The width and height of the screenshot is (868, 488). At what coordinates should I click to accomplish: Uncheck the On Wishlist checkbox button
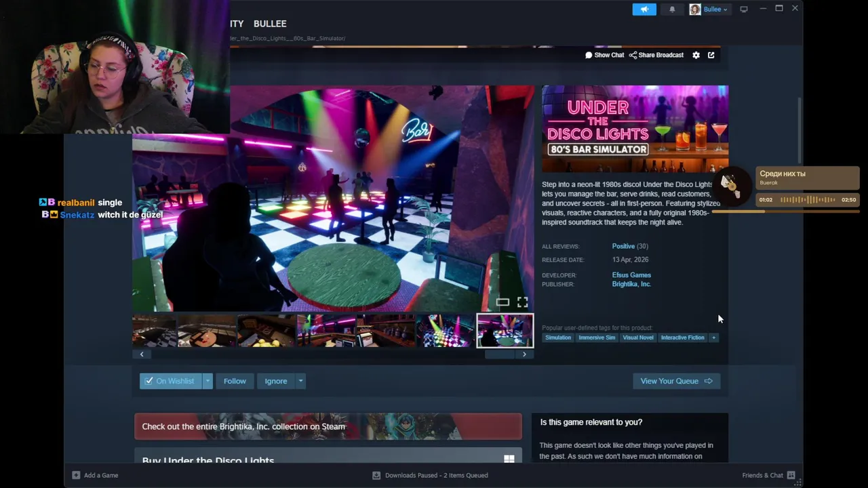(x=170, y=381)
